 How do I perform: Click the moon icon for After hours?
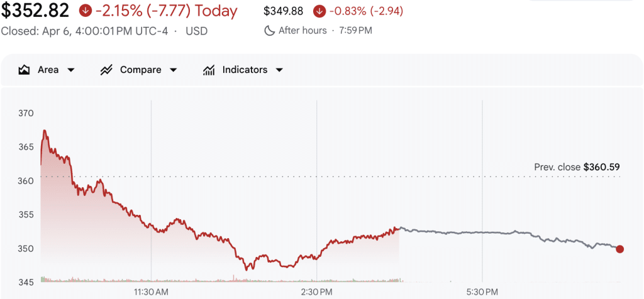click(270, 30)
